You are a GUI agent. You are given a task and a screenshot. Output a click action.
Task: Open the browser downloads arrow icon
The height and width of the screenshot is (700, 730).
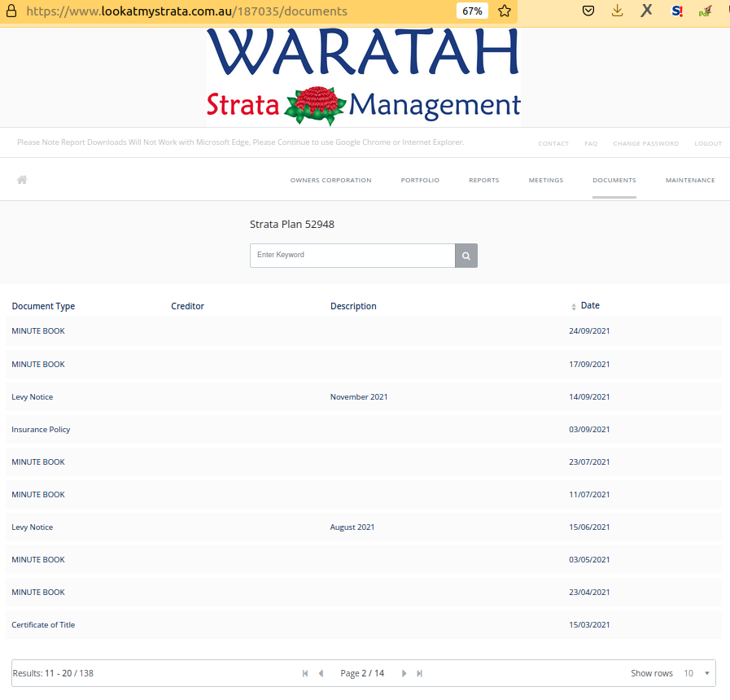[617, 11]
